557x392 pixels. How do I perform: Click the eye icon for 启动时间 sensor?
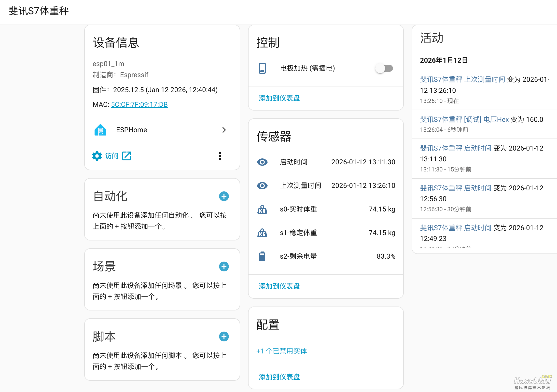262,162
